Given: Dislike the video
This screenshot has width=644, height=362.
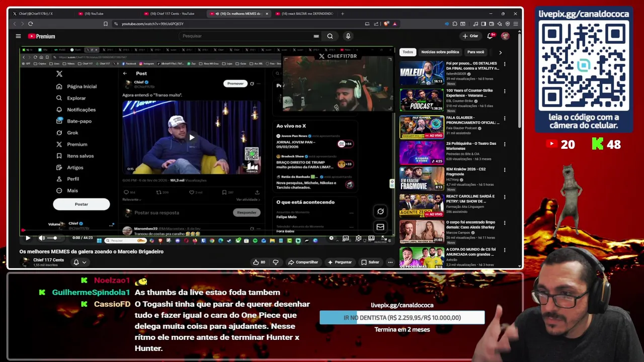Looking at the screenshot, I should pos(275,262).
